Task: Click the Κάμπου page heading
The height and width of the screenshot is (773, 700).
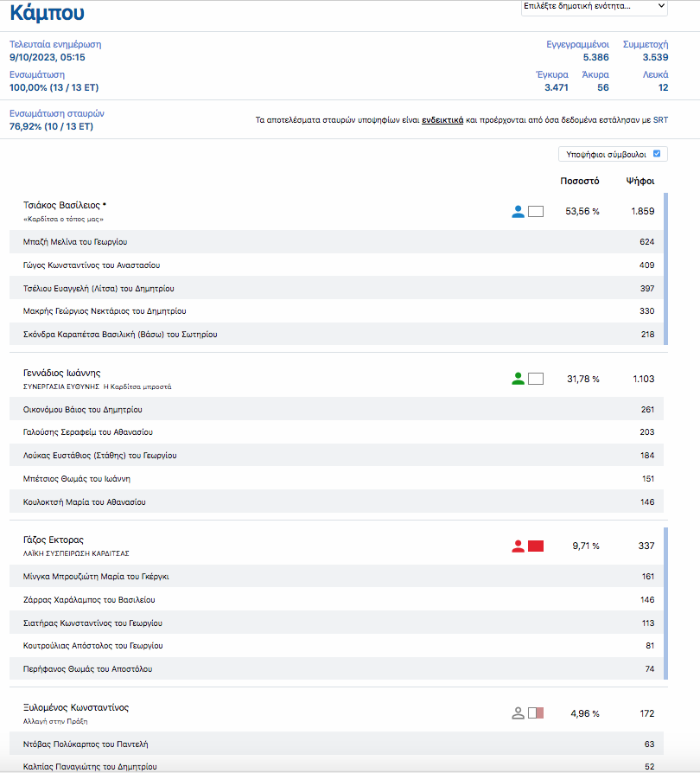Action: coord(47,13)
